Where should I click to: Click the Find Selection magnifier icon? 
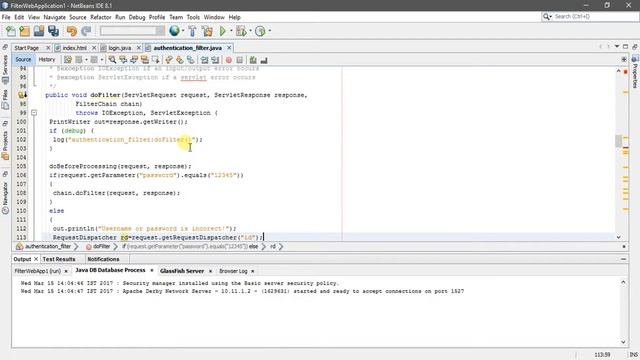click(x=112, y=60)
